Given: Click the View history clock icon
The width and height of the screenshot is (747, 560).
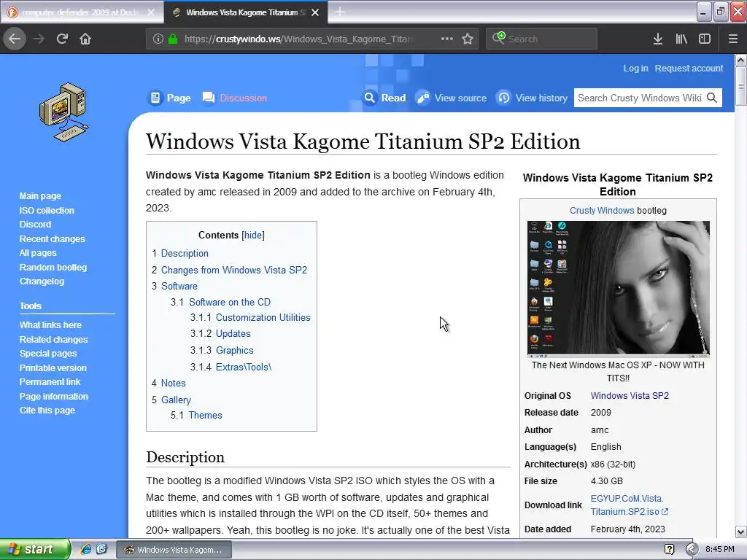Looking at the screenshot, I should click(x=503, y=98).
